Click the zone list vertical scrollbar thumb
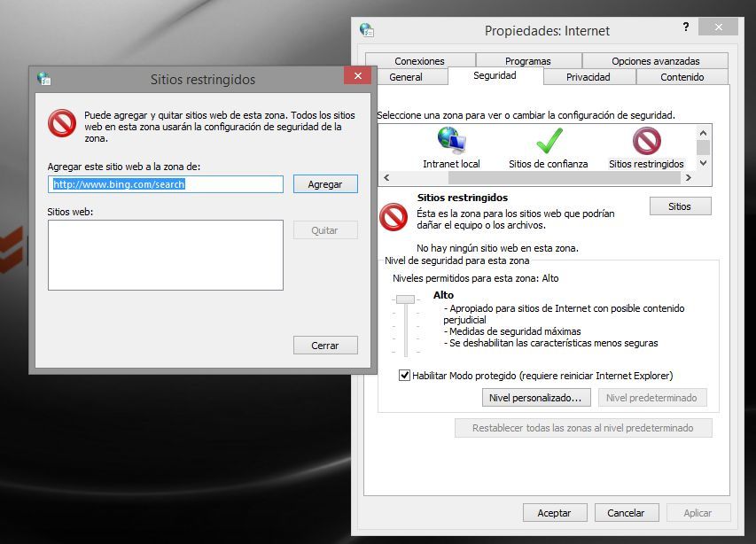756x544 pixels. tap(704, 147)
